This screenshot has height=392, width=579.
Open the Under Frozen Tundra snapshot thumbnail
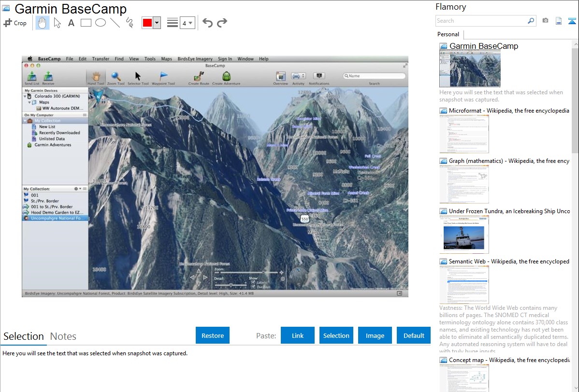pos(464,234)
